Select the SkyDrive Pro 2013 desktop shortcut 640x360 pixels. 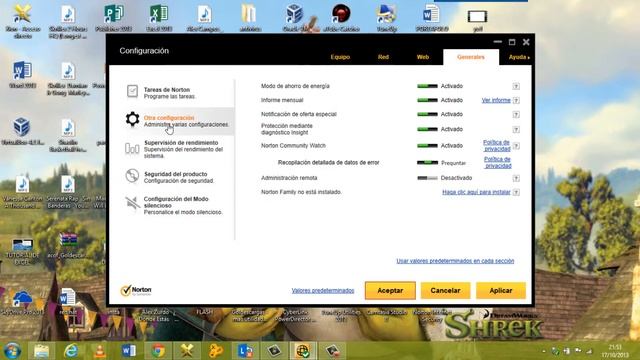click(22, 303)
